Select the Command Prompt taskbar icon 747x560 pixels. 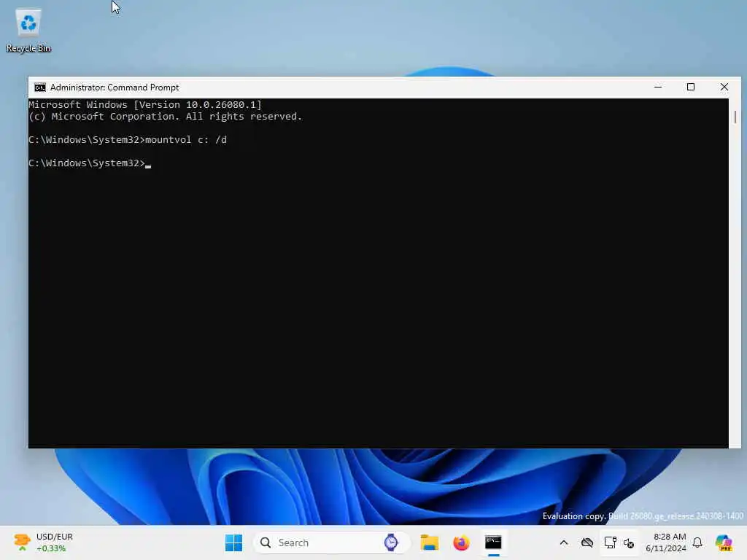493,542
